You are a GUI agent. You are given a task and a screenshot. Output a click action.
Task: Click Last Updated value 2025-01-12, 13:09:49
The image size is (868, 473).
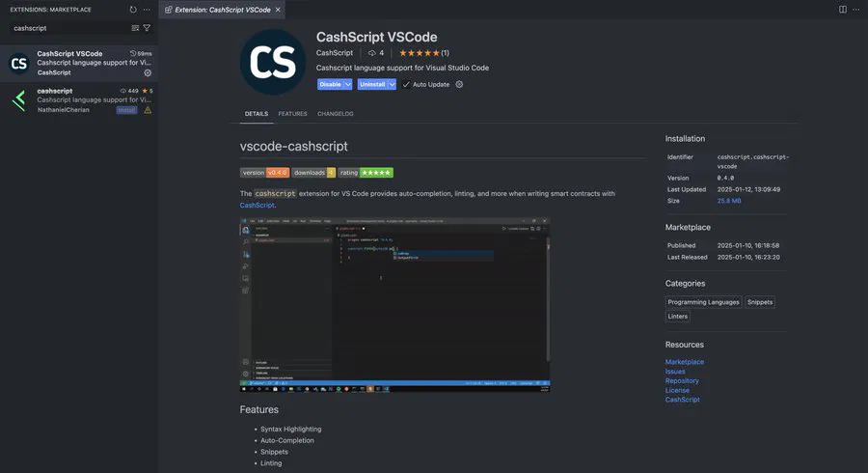point(748,189)
